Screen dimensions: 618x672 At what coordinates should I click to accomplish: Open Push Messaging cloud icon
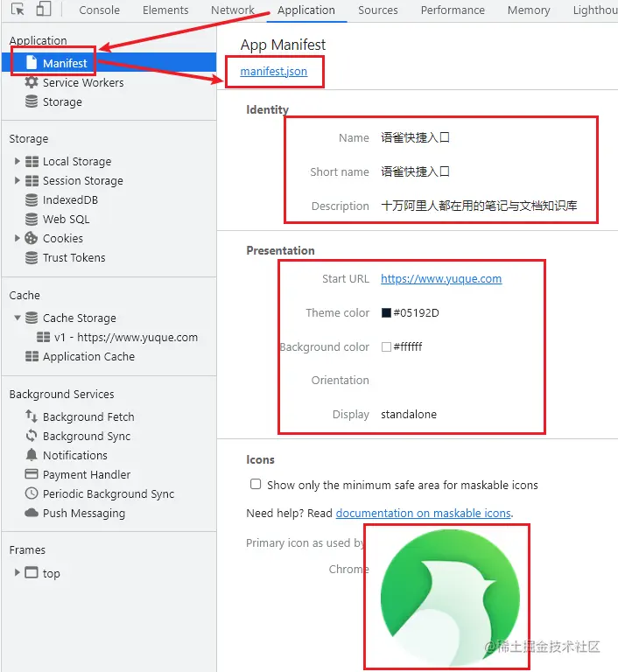32,513
